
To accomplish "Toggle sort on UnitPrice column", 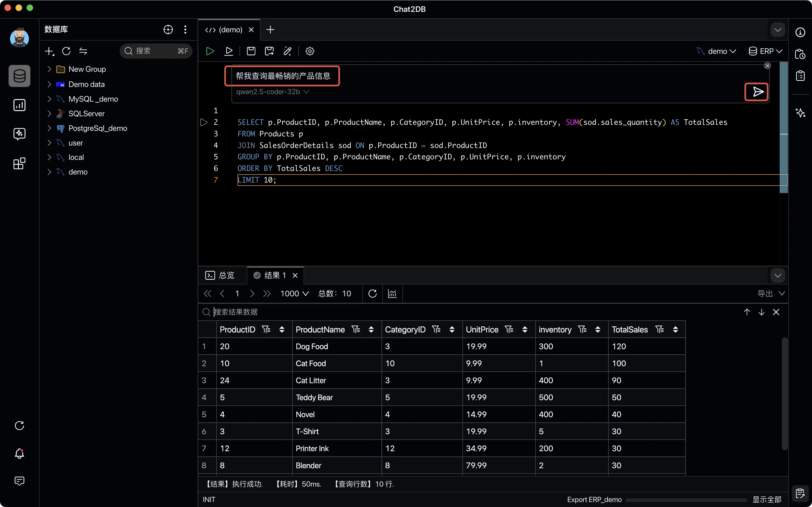I will [524, 329].
